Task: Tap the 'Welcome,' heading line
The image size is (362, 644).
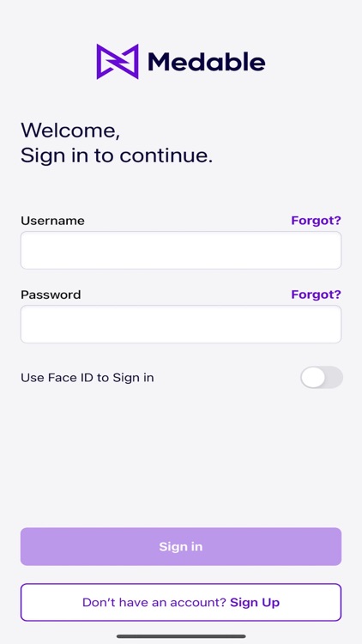Action: (70, 131)
